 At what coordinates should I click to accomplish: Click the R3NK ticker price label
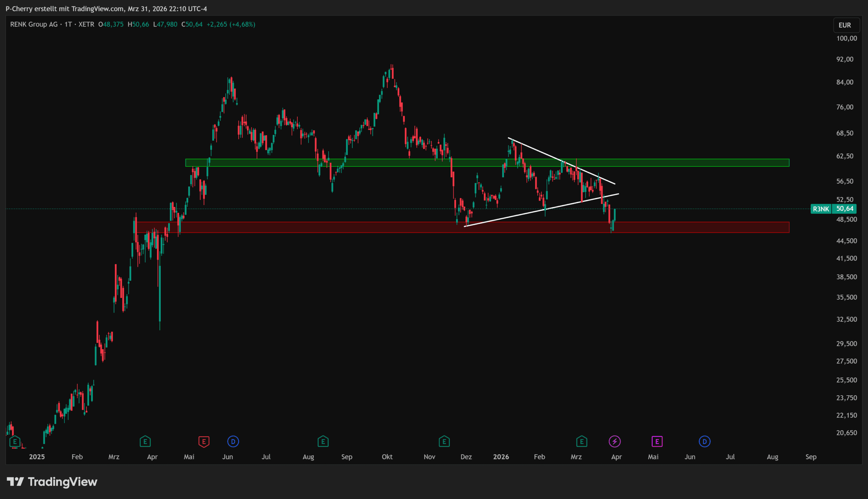[x=821, y=209]
